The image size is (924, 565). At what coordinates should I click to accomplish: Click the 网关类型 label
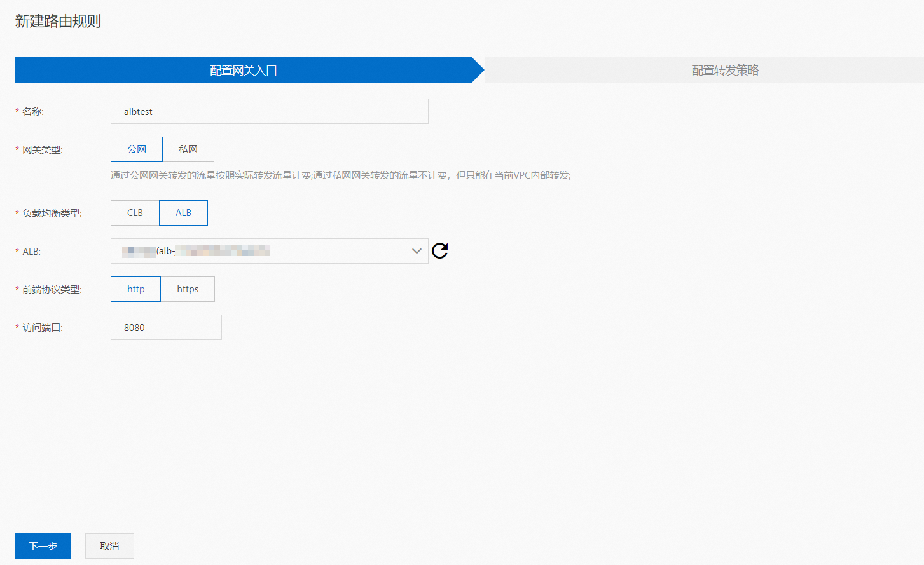43,150
